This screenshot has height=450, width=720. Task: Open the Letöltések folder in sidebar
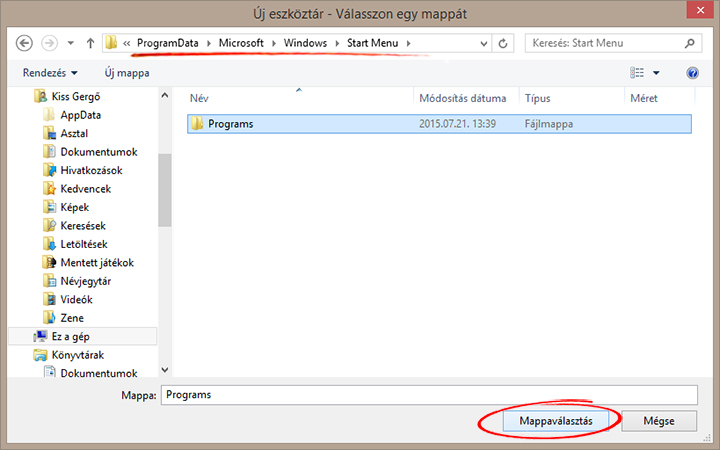pos(83,244)
